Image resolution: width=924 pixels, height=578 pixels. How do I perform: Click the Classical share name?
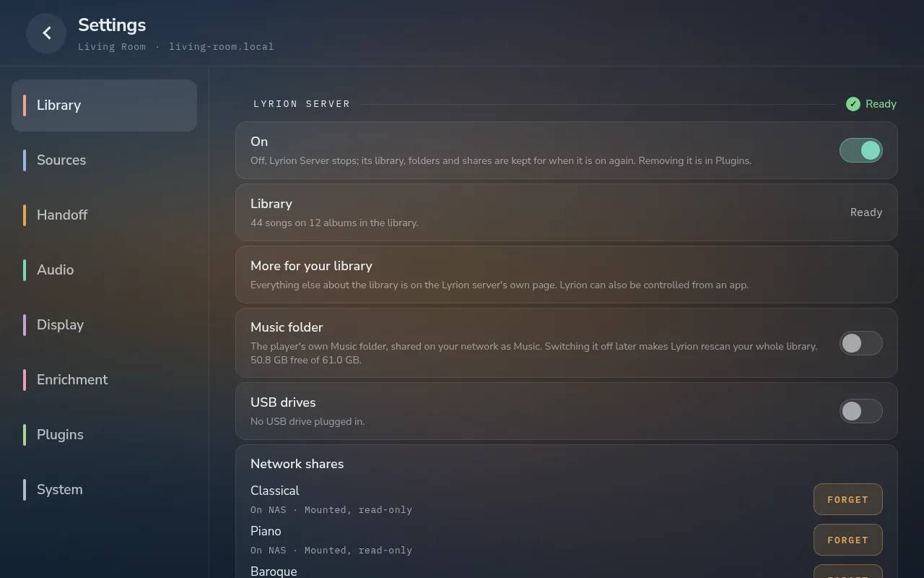274,491
